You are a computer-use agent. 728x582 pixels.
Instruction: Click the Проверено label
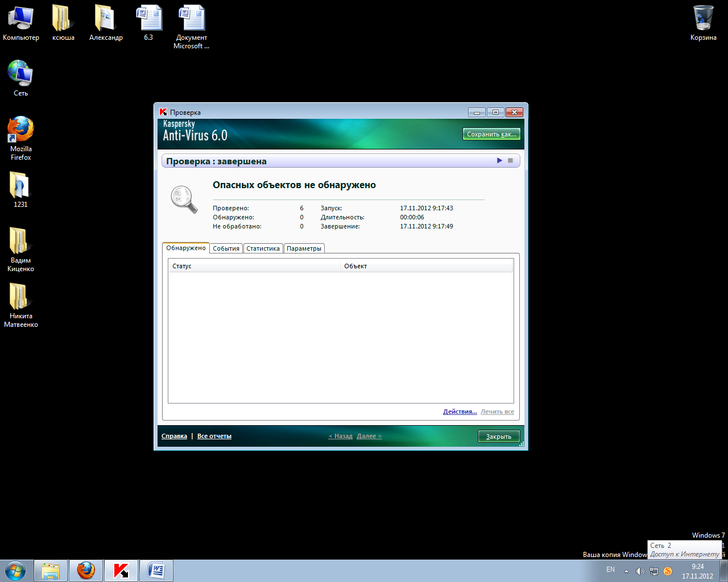point(231,208)
